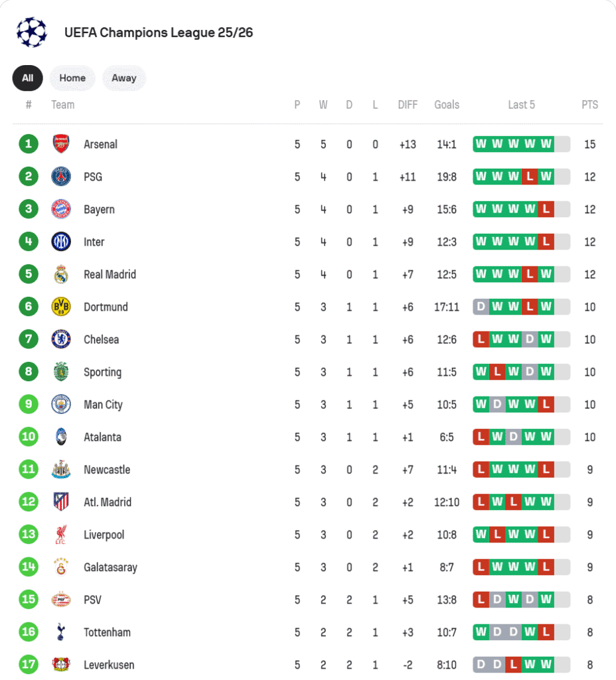Click the Real Madrid club crest

(x=61, y=274)
